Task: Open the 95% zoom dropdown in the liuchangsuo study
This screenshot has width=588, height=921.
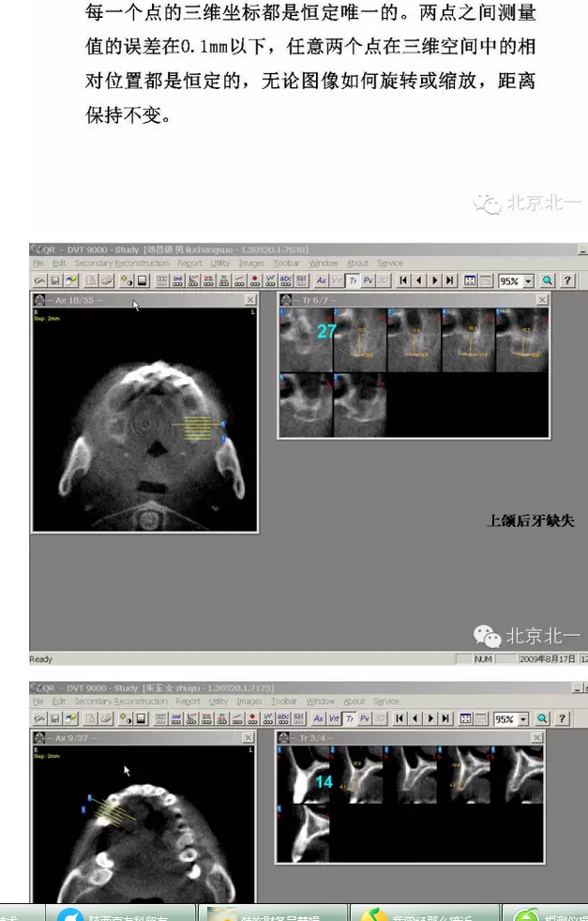Action: [528, 280]
